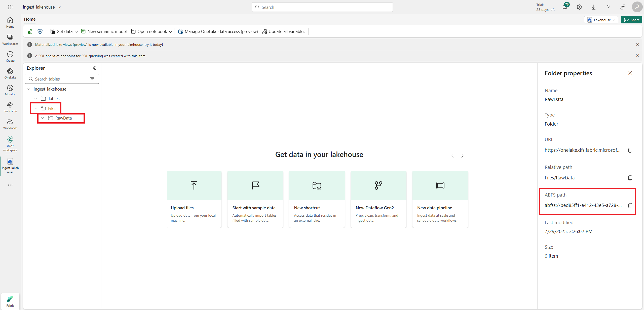Open the Lakehouse mode switcher dropdown

click(x=601, y=20)
